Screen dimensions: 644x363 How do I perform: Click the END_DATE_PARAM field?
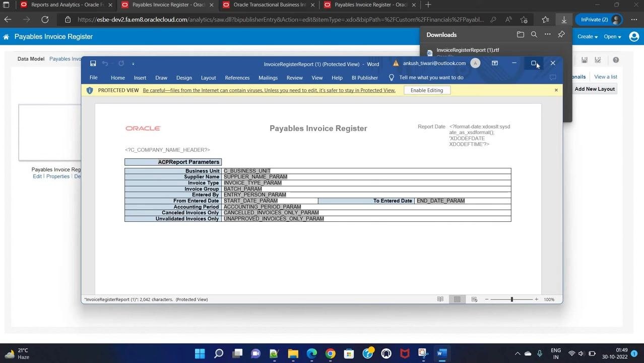(x=440, y=201)
